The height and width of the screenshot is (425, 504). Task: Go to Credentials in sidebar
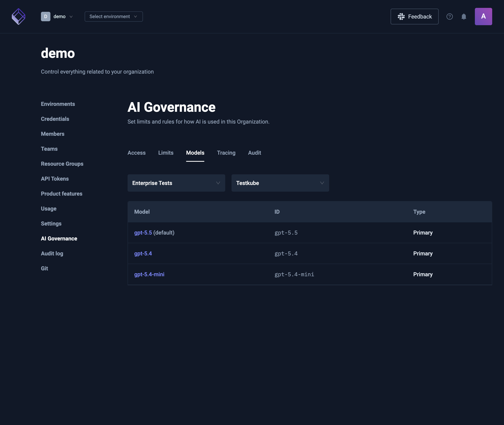(55, 119)
